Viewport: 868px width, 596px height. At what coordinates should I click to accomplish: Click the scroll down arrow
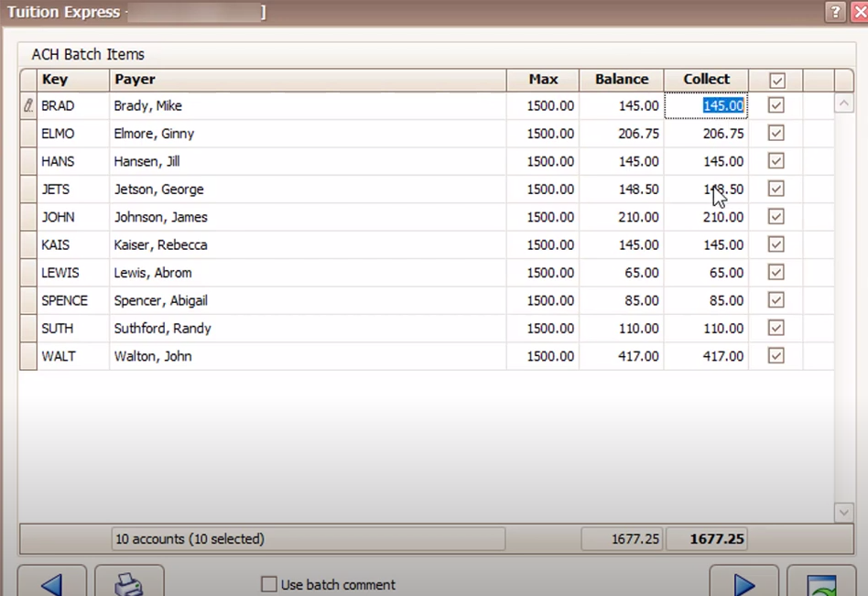point(843,512)
